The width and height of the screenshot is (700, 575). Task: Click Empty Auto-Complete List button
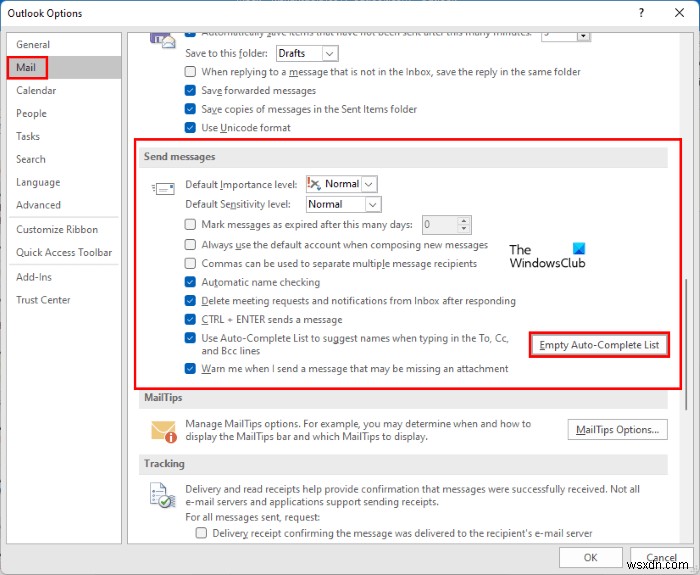coord(599,345)
